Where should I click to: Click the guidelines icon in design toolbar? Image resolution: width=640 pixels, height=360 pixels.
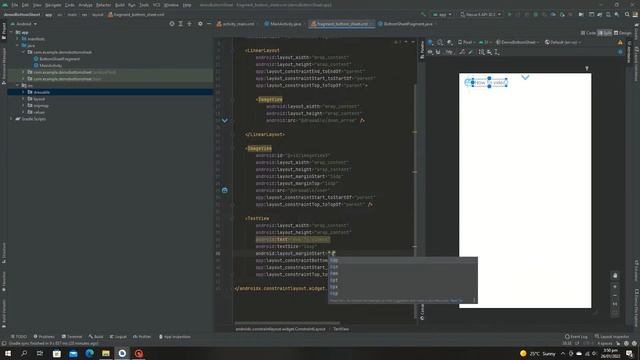[x=497, y=52]
